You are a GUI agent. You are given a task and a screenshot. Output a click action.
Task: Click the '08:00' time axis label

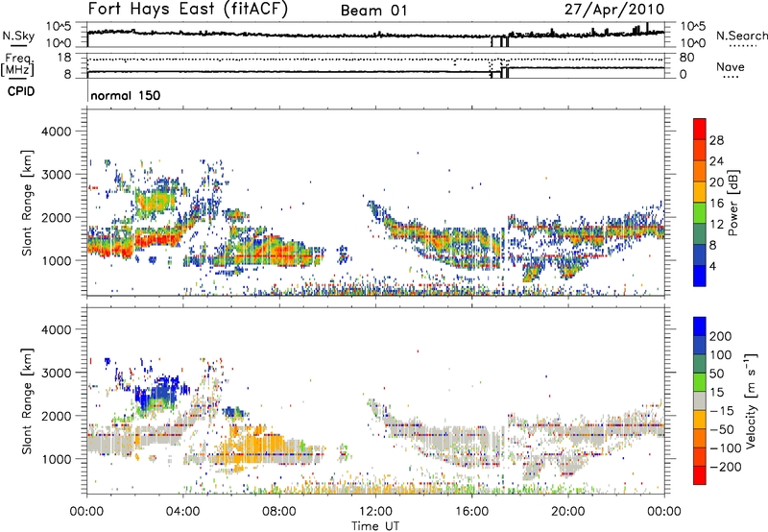(279, 512)
